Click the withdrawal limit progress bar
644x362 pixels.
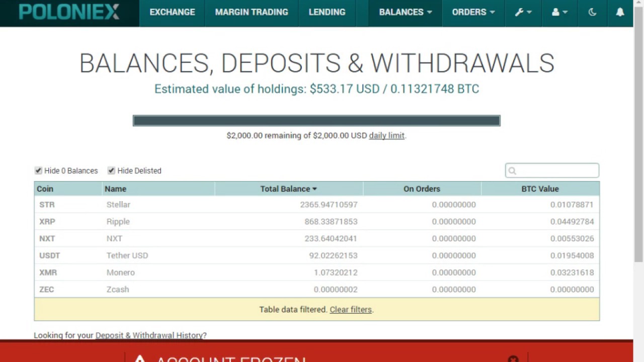click(316, 121)
